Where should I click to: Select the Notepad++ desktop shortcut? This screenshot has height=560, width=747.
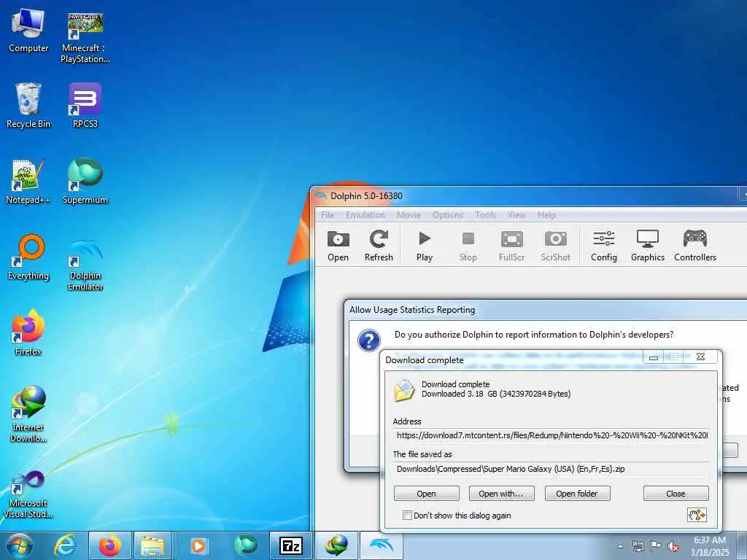28,182
